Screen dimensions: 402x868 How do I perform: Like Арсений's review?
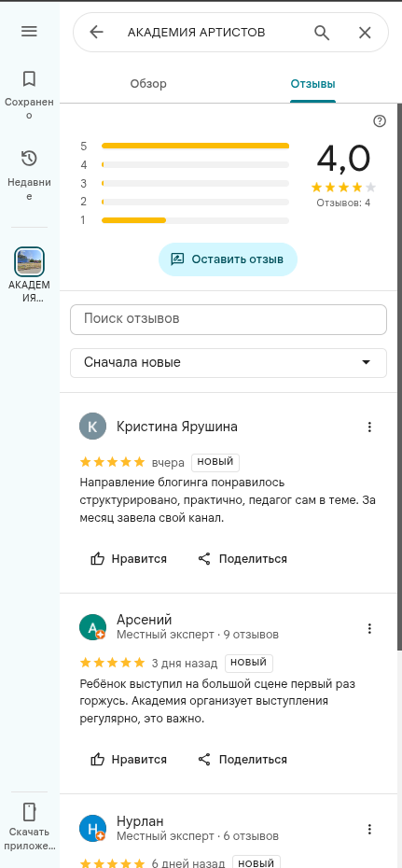pyautogui.click(x=129, y=759)
